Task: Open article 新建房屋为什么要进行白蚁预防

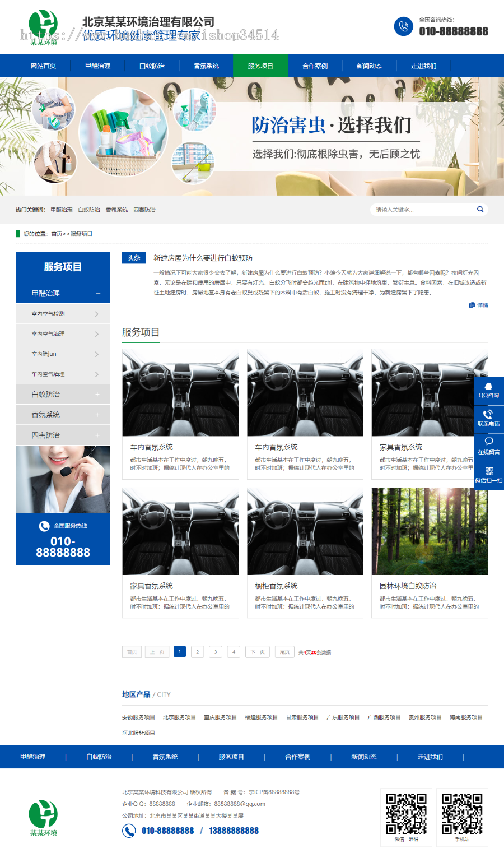Action: click(x=203, y=258)
